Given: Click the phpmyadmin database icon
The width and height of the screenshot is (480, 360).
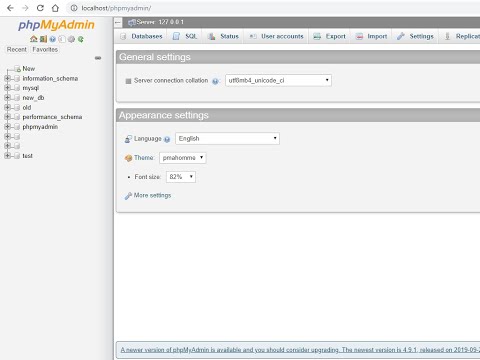Looking at the screenshot, I should 17,127.
